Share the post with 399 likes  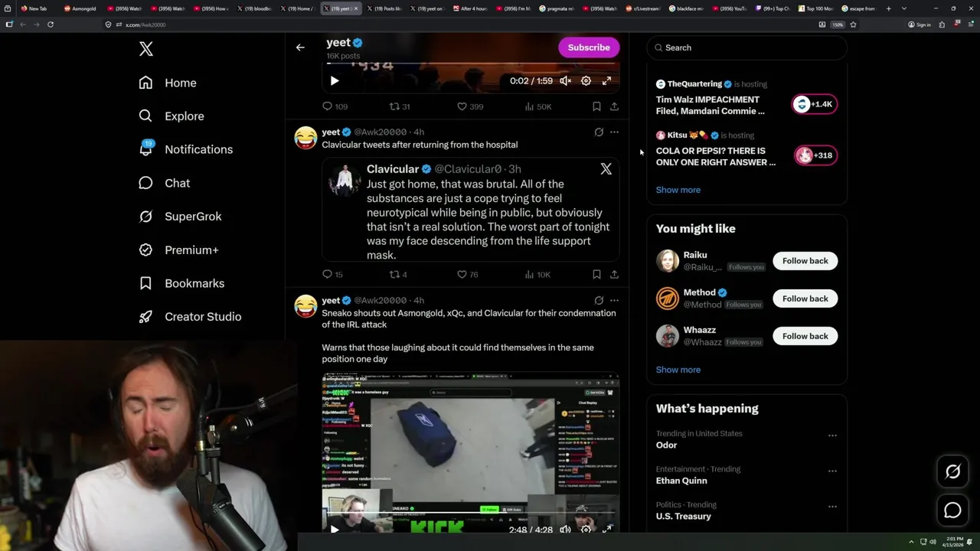pos(614,106)
